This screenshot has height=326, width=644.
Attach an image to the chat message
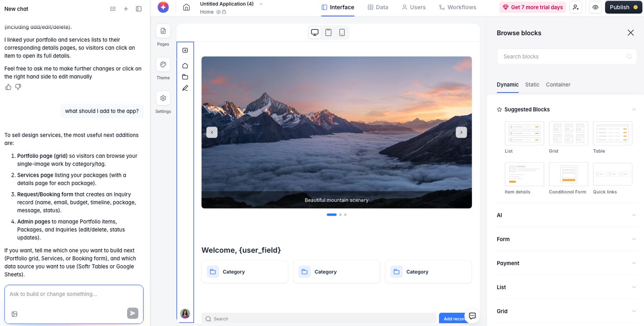[15, 314]
